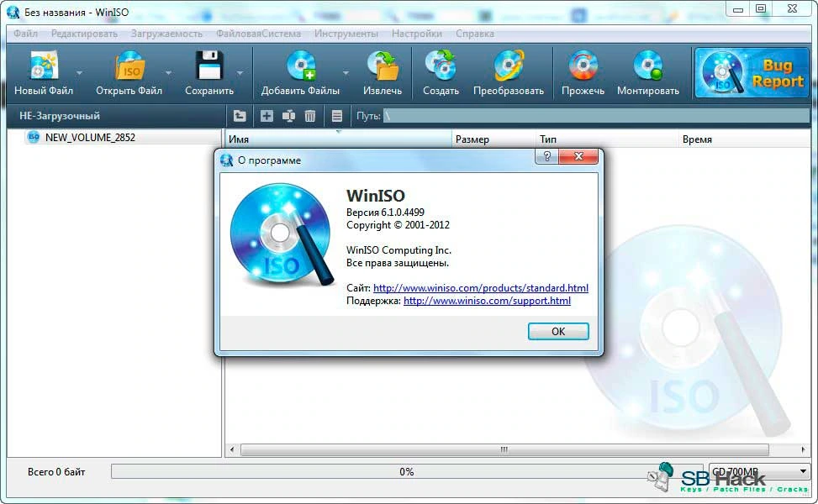Click the go up folder icon
Image resolution: width=818 pixels, height=504 pixels.
tap(240, 116)
